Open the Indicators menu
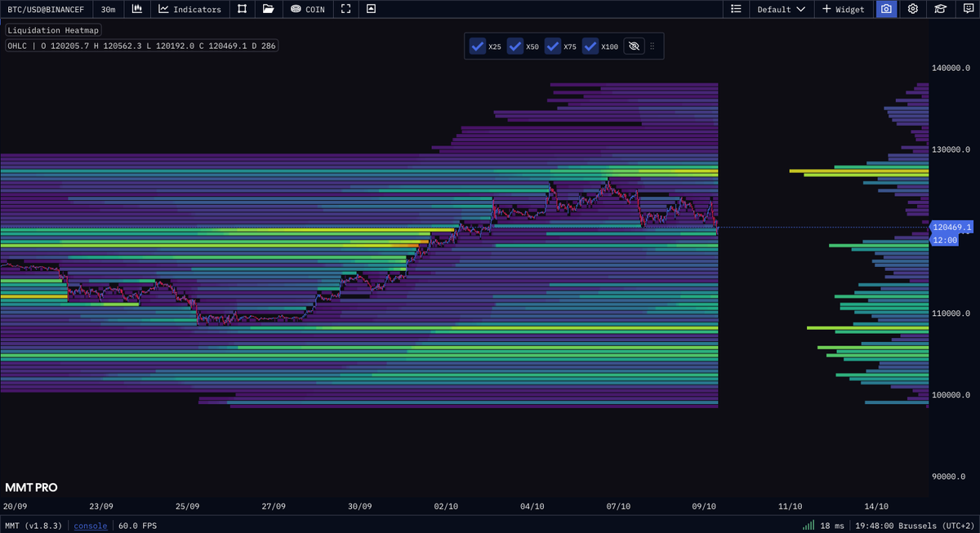980x533 pixels. coord(189,9)
